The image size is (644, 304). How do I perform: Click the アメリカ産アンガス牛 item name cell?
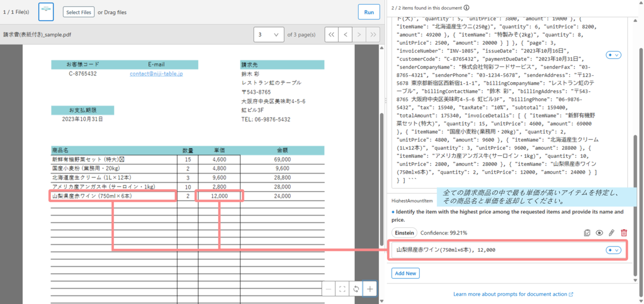[x=114, y=186]
